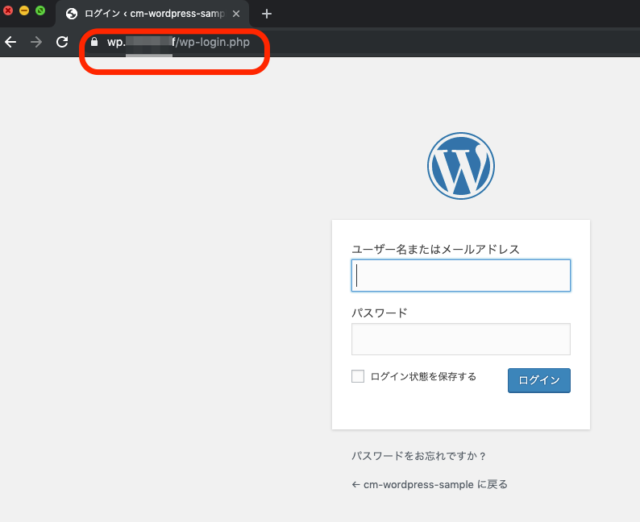Viewport: 640px width, 522px height.
Task: Click the WordPress logo above login form
Action: click(x=461, y=166)
